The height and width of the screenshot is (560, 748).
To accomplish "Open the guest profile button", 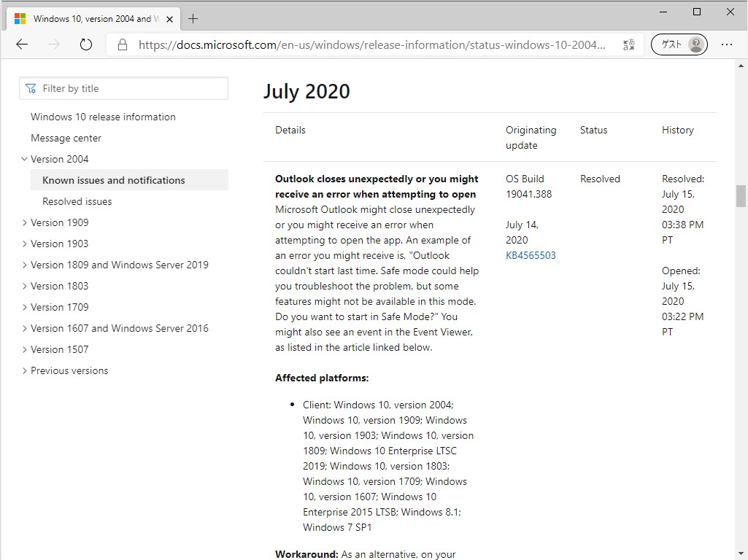I will click(x=679, y=44).
